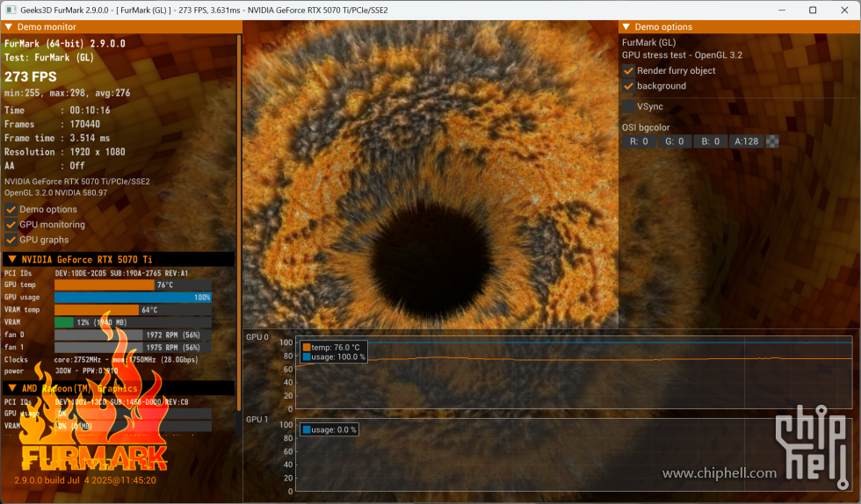Screen dimensions: 861x504
Task: Click the Frame time 3.514 ms value
Action: (x=90, y=139)
